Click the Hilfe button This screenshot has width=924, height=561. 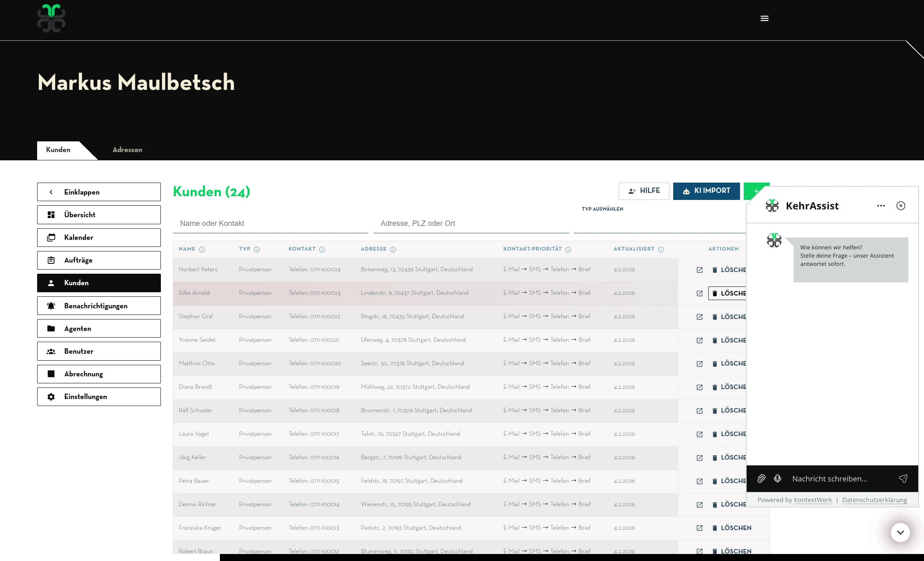coord(643,191)
